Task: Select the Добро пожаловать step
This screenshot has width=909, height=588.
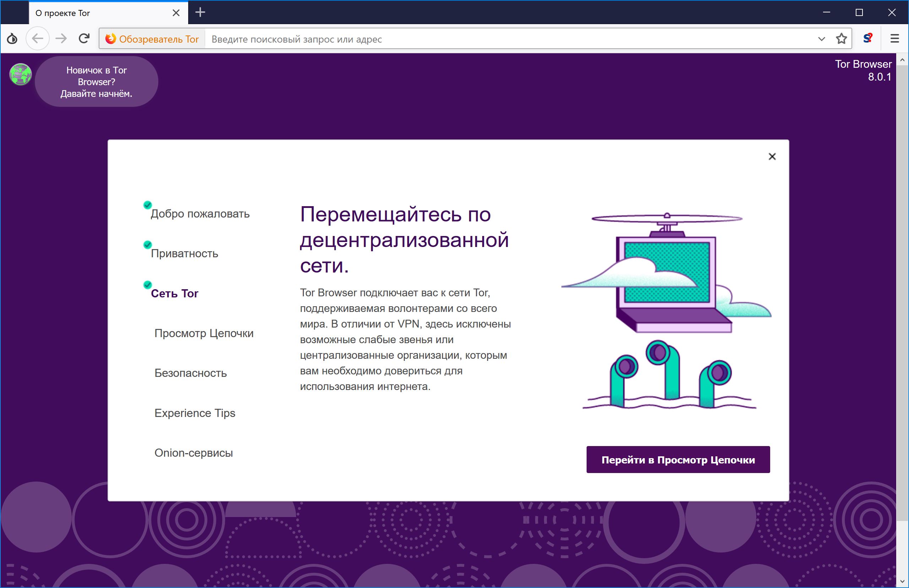Action: 200,213
